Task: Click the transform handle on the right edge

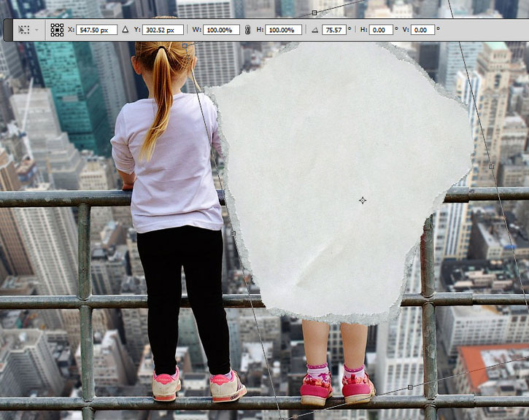Action: 492,166
